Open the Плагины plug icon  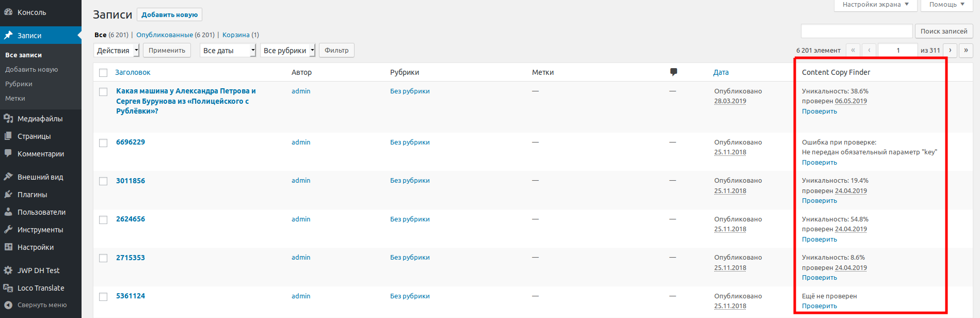point(8,195)
